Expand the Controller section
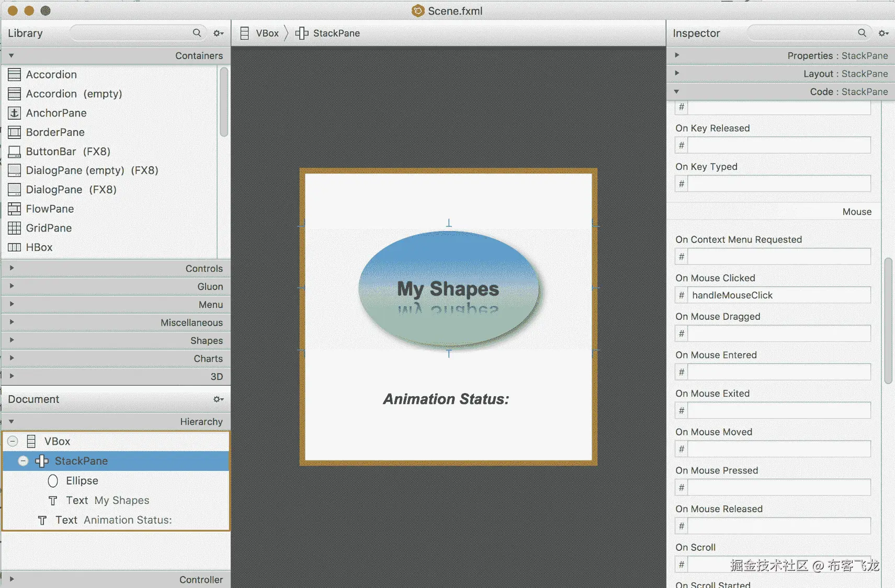 [12, 579]
